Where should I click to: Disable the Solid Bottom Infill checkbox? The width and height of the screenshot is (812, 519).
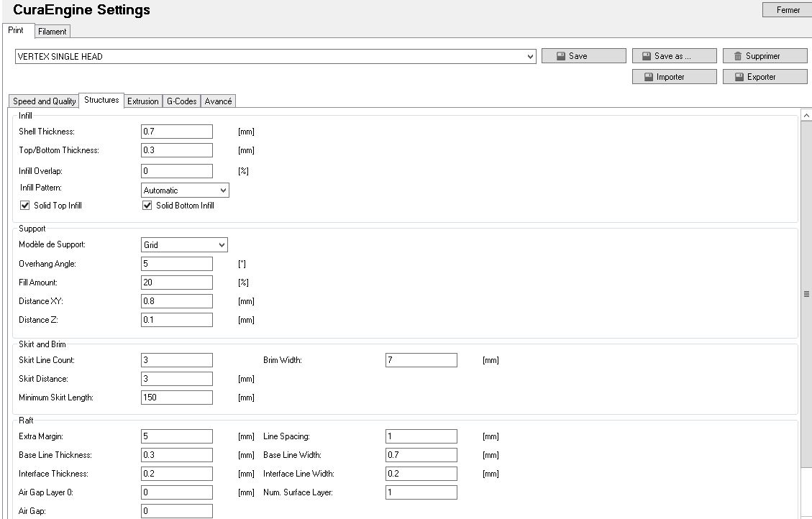tap(147, 206)
